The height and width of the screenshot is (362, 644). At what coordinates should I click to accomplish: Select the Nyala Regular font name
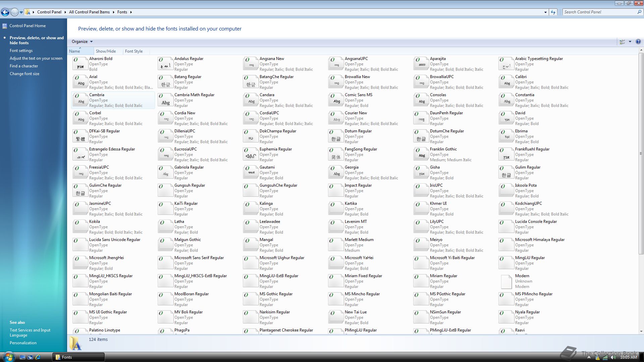click(527, 312)
